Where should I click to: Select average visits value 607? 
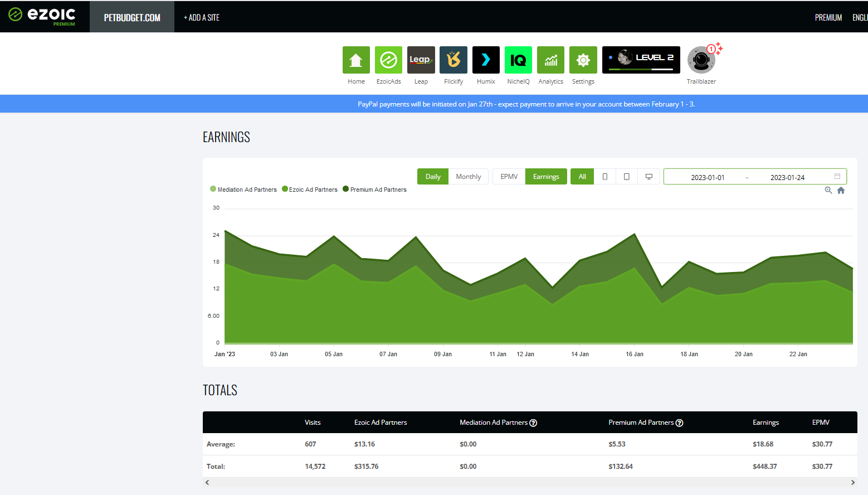(310, 444)
